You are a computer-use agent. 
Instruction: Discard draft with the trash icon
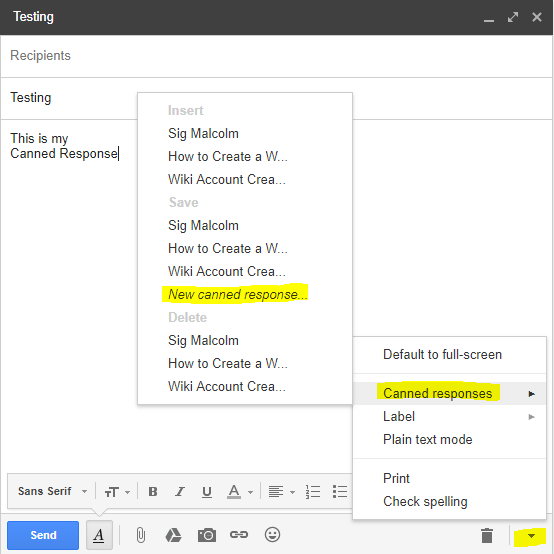487,535
